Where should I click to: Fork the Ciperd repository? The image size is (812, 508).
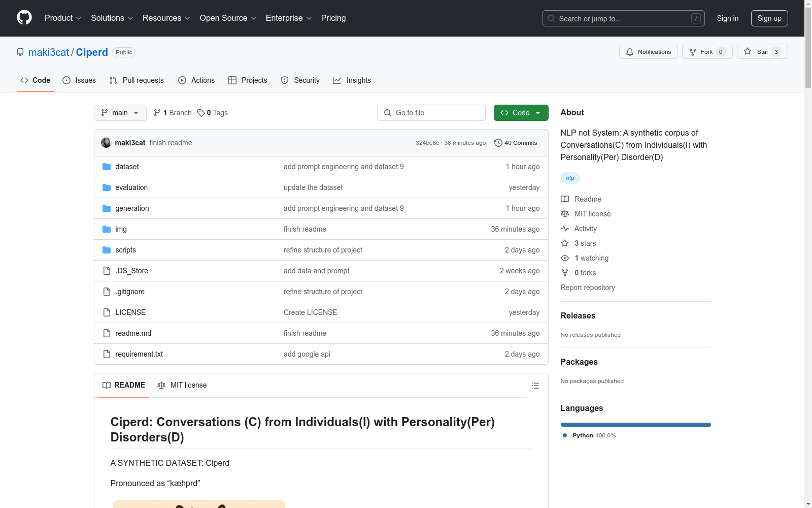[x=707, y=52]
